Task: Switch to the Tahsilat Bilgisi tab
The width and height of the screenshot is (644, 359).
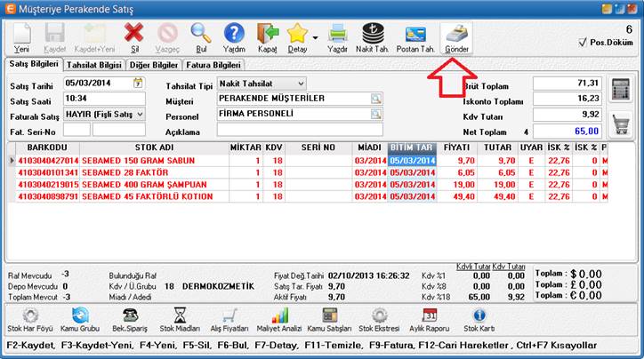Action: [x=92, y=65]
